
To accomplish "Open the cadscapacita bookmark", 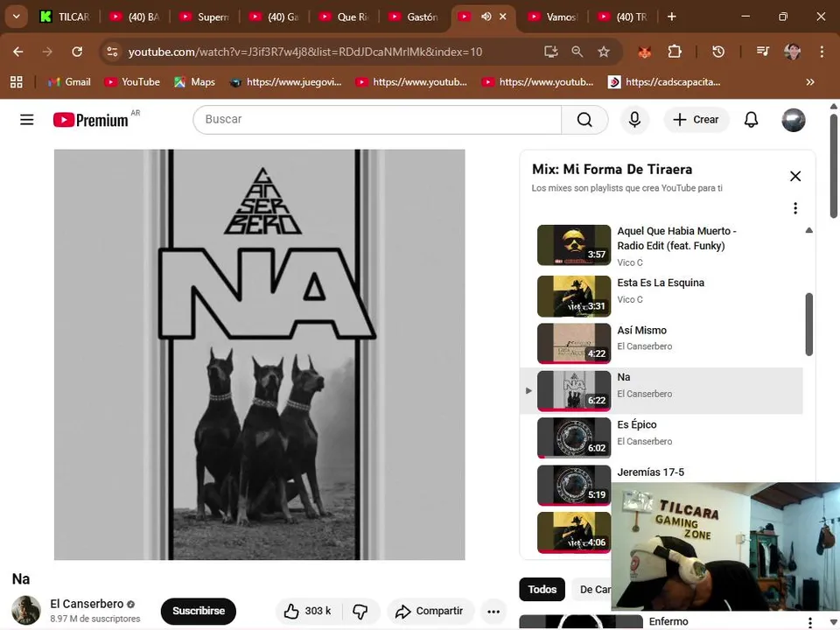I will click(664, 82).
